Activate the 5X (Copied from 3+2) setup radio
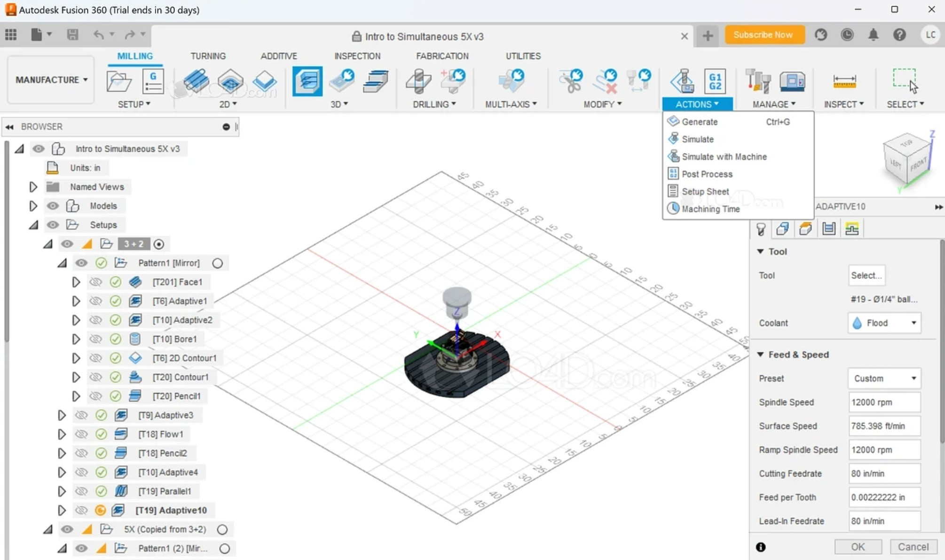The width and height of the screenshot is (945, 560). point(222,529)
